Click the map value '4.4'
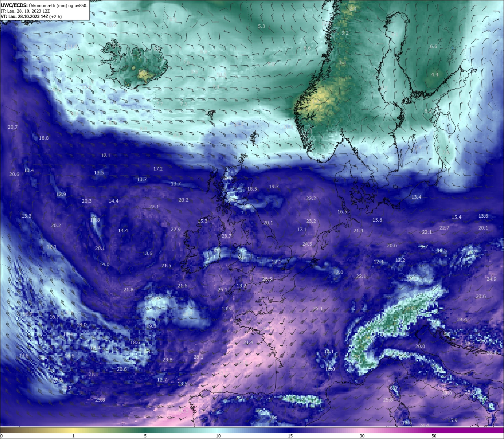Screen dimensions: 504x439 point(435,75)
